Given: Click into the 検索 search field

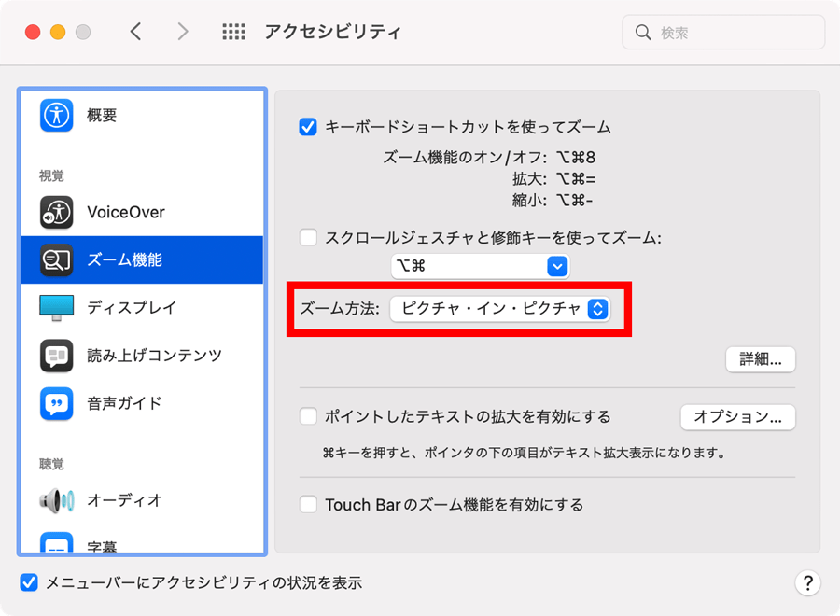Looking at the screenshot, I should coord(723,33).
